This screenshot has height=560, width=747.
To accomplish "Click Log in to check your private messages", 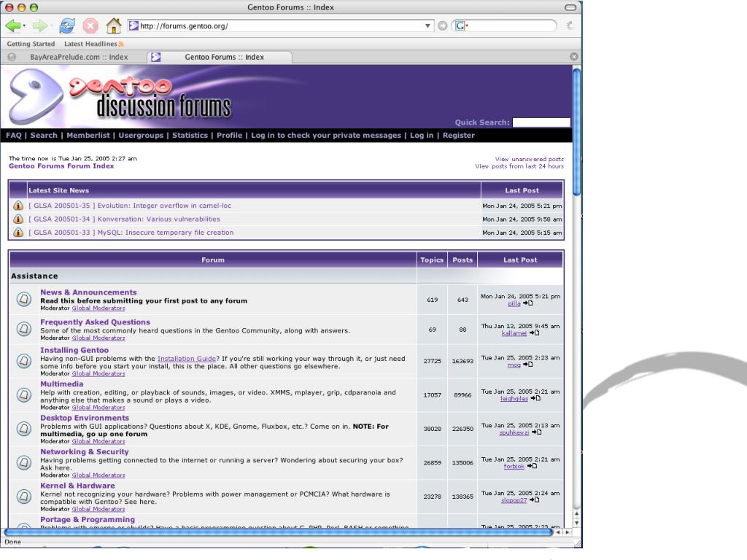I will pyautogui.click(x=326, y=135).
